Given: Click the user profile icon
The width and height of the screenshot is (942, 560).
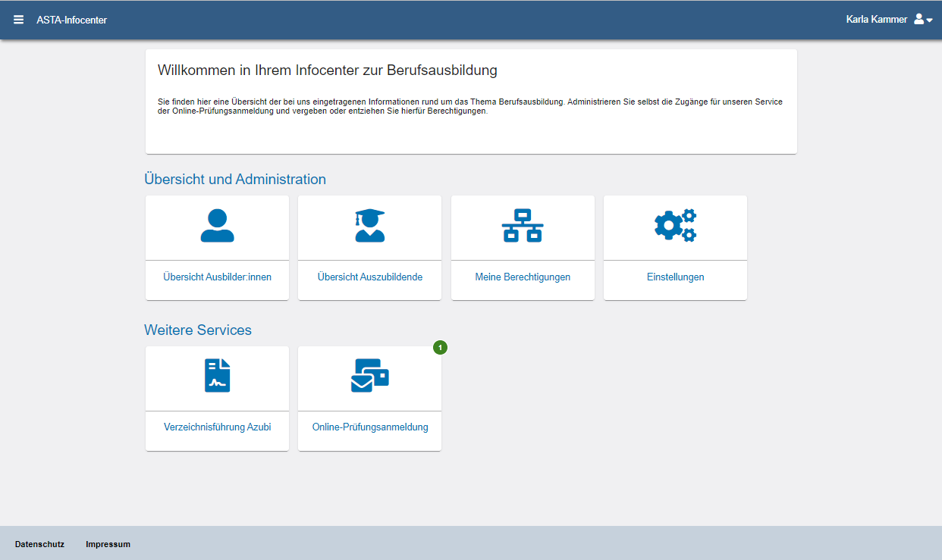Looking at the screenshot, I should point(918,19).
